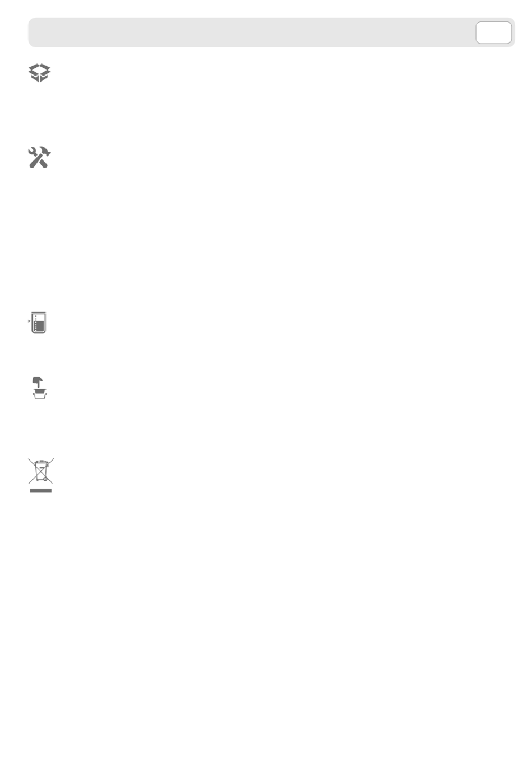Click the measuring beaker capacity icon

click(38, 323)
